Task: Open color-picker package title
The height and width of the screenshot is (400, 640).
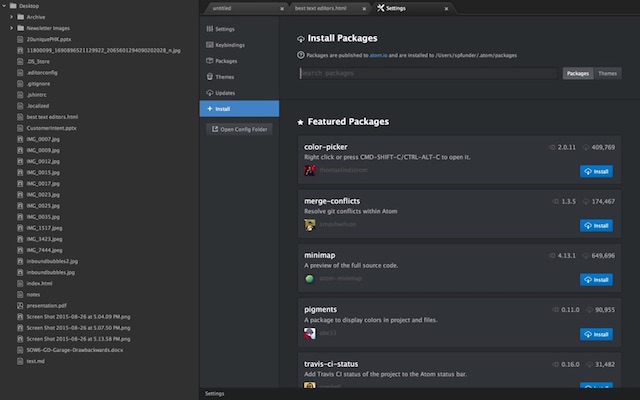Action: 326,147
